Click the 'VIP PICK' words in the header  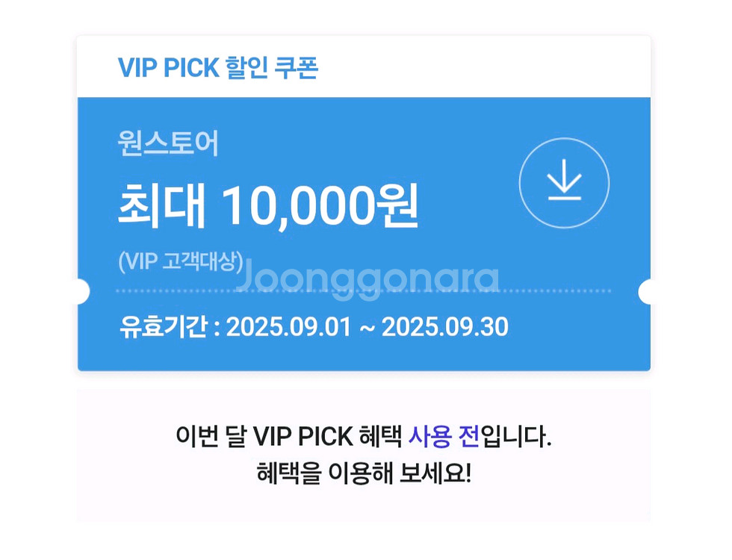pos(168,67)
